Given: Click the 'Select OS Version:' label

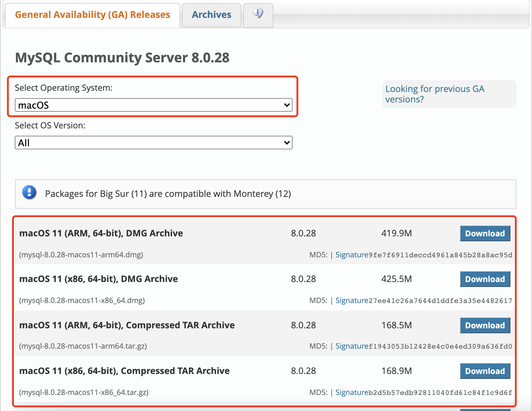Looking at the screenshot, I should click(x=50, y=126).
